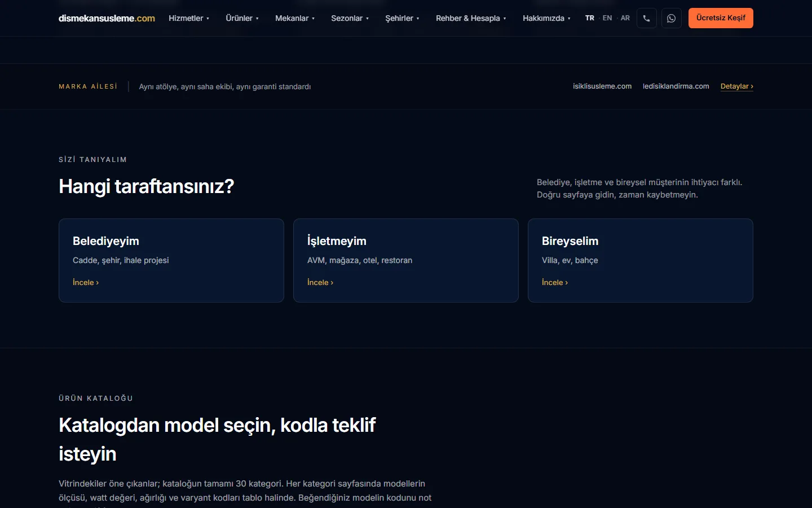Viewport: 812px width, 508px height.
Task: Open the İşletmeyim card
Action: pyautogui.click(x=406, y=260)
